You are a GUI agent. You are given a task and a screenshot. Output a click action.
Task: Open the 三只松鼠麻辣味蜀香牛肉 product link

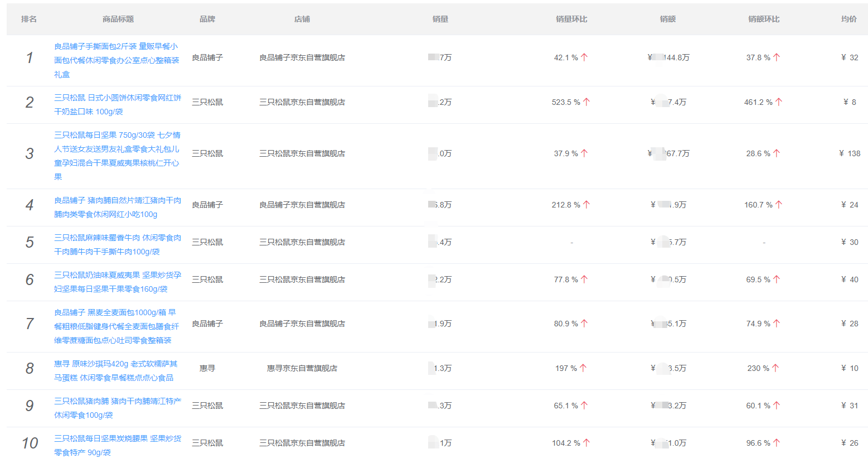[x=118, y=244]
